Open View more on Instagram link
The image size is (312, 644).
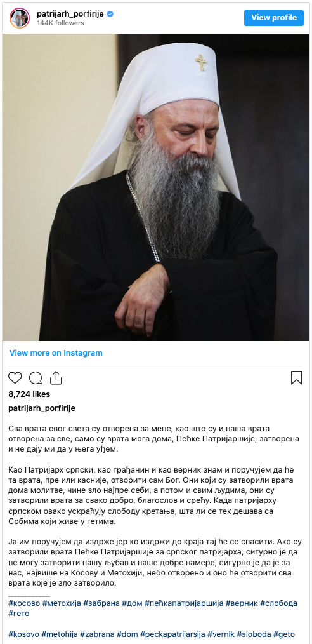click(x=56, y=353)
